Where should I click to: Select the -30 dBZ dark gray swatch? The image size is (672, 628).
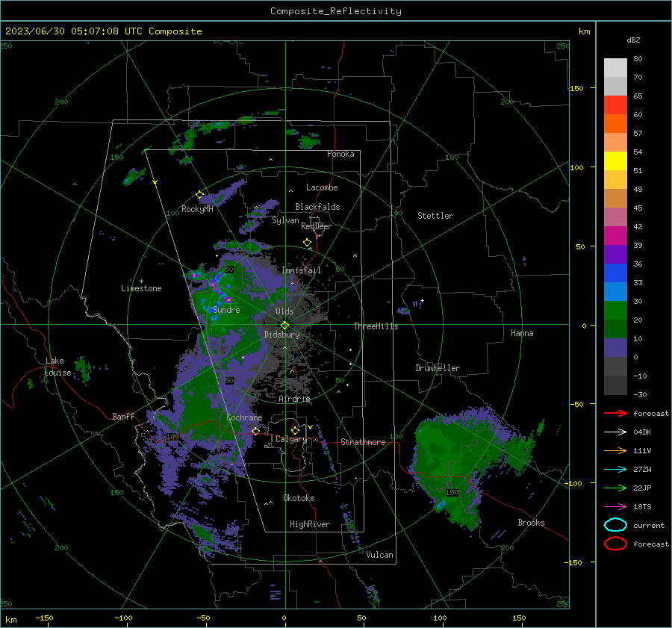click(615, 385)
